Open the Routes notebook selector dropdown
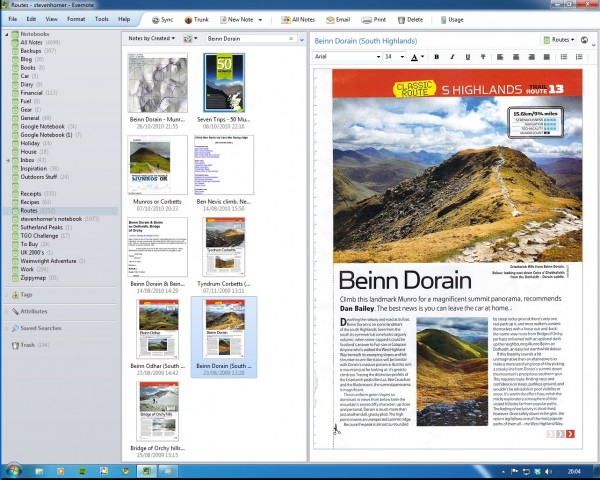Image resolution: width=600 pixels, height=480 pixels. point(559,40)
